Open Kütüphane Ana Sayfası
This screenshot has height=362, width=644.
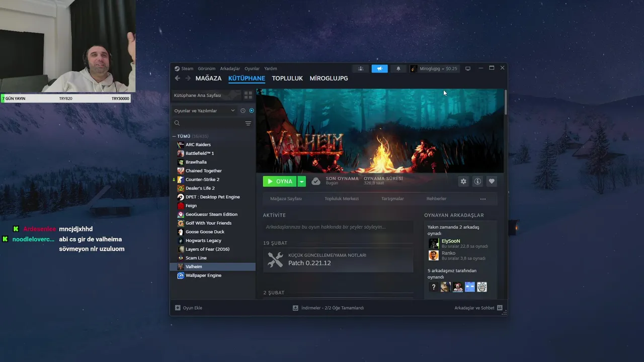point(205,95)
